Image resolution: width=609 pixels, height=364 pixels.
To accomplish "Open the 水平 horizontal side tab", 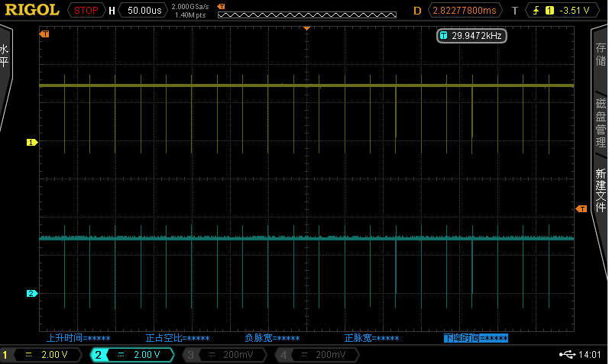I will (x=5, y=56).
